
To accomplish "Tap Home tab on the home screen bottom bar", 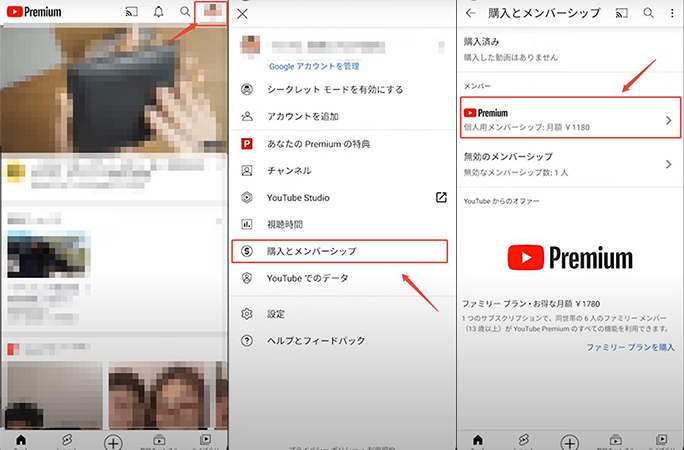I will (21, 441).
